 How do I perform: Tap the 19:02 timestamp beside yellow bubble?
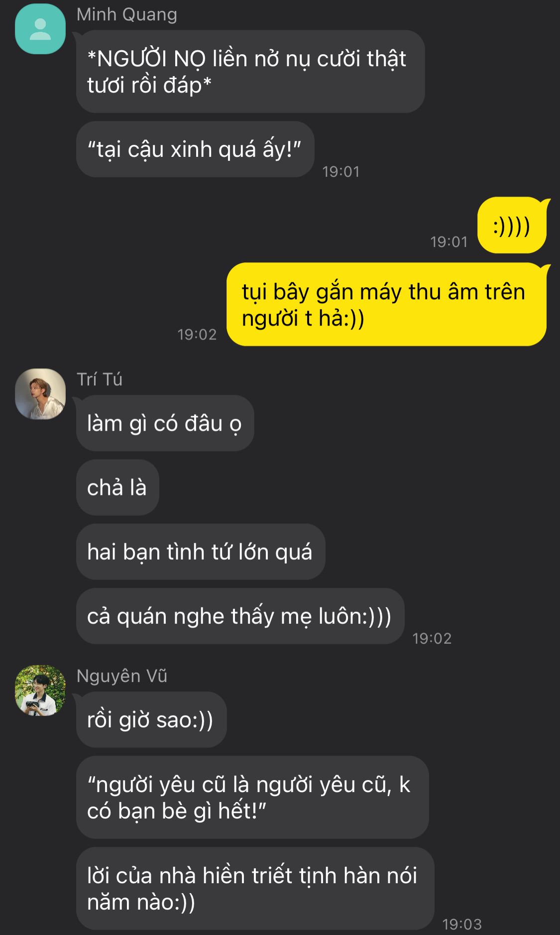point(197,335)
